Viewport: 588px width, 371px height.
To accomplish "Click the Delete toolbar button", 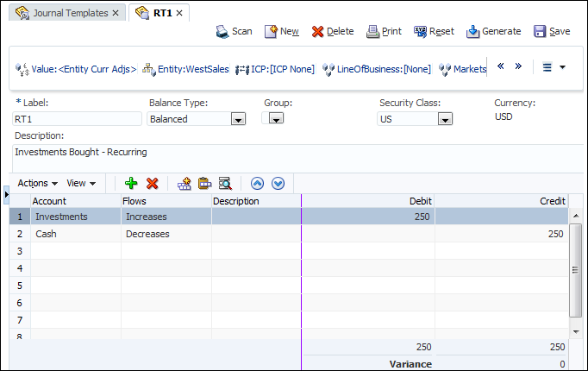I will (x=333, y=32).
